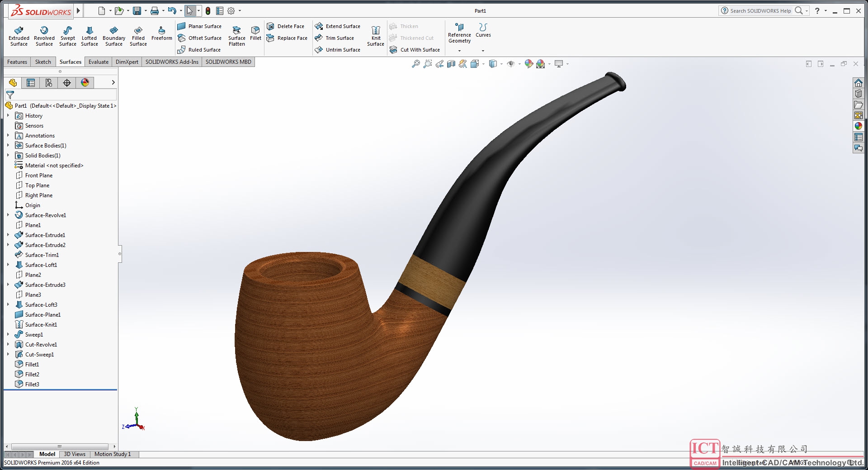Expand the Solid Bodies(1) folder
The width and height of the screenshot is (868, 470).
(x=8, y=156)
